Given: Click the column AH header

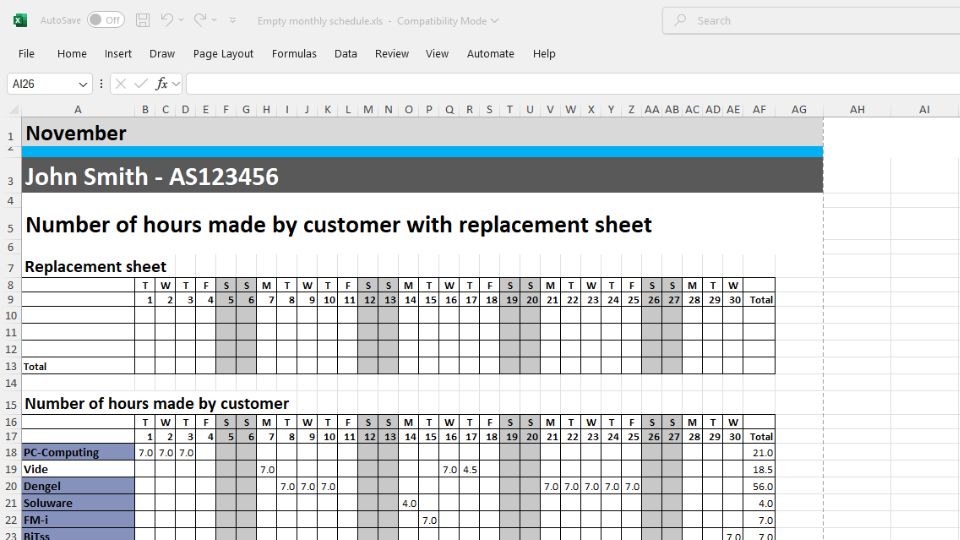Looking at the screenshot, I should click(x=857, y=109).
